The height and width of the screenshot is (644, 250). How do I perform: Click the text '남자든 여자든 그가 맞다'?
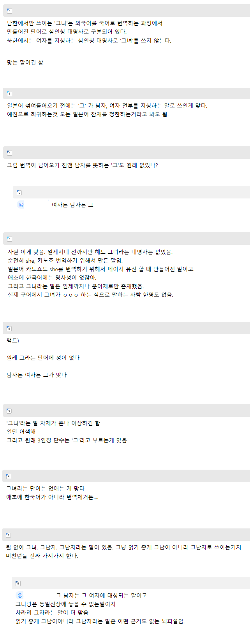tap(37, 375)
